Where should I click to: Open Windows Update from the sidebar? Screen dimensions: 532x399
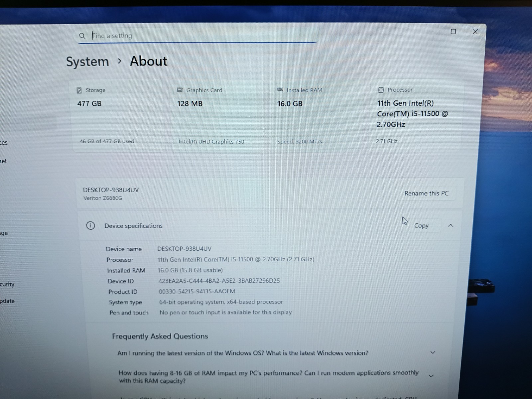(8, 301)
